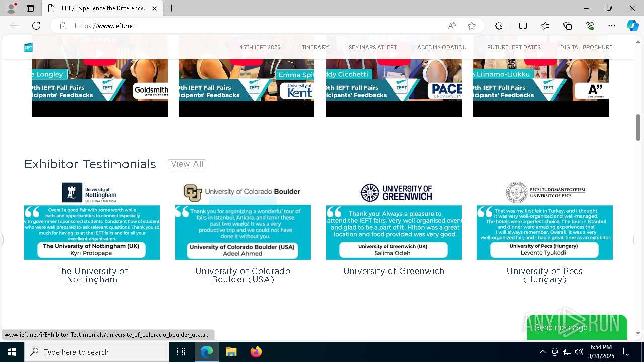Viewport: 644px width, 362px height.
Task: Open Browser Essentials heart icon
Action: tap(590, 26)
